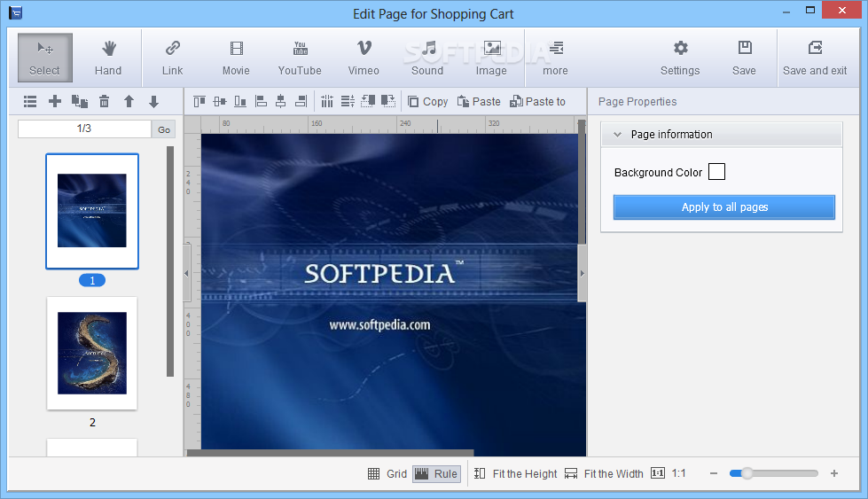Screen dimensions: 868x499
Task: Align objects to top edge
Action: point(199,101)
